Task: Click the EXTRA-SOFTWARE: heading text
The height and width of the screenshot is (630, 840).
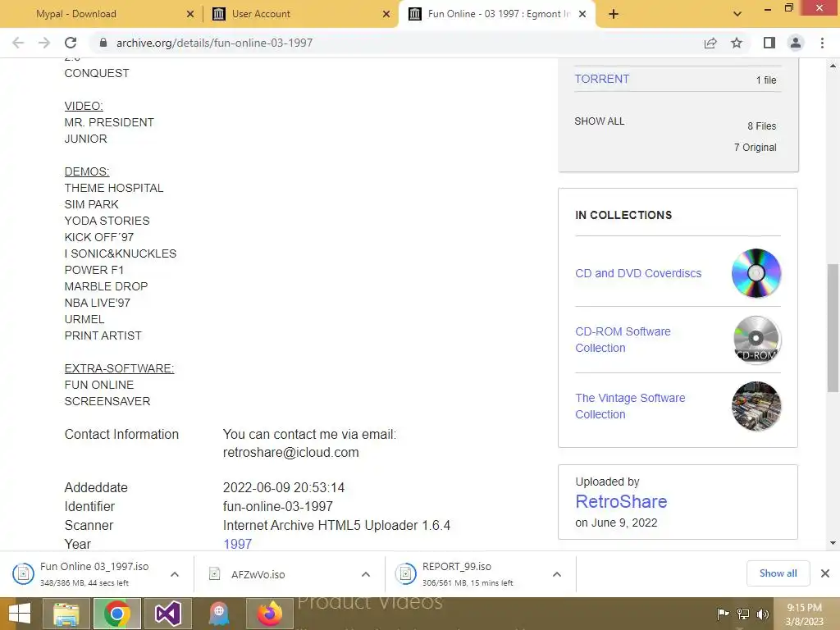Action: click(119, 368)
